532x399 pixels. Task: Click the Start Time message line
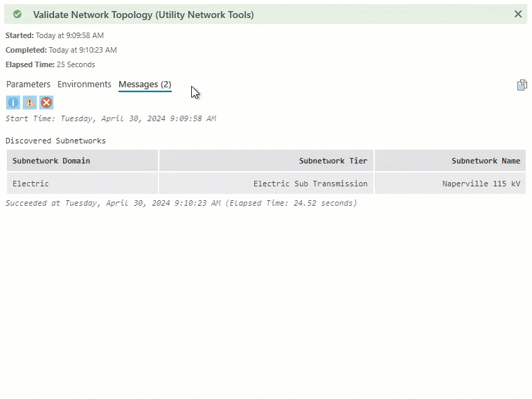[111, 118]
